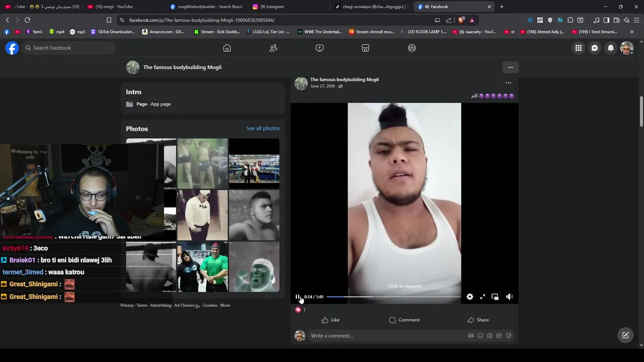Like the post
The height and width of the screenshot is (362, 644).
pos(331,320)
